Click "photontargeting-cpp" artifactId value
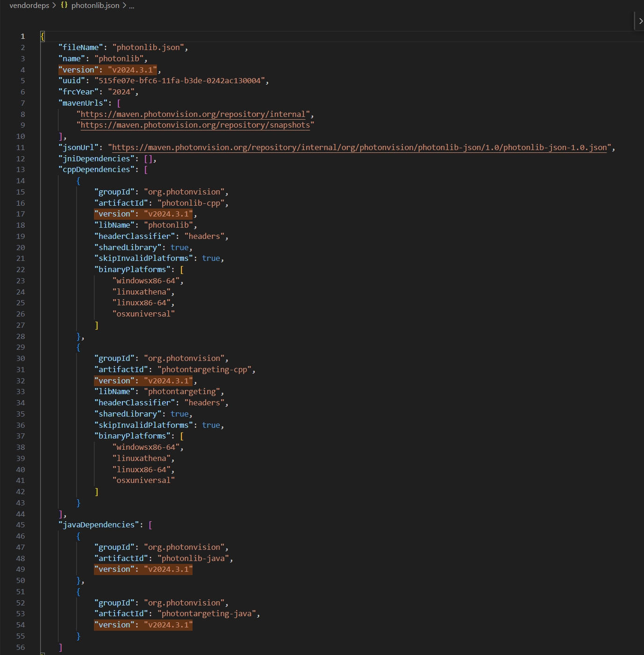The width and height of the screenshot is (644, 655). (x=205, y=370)
